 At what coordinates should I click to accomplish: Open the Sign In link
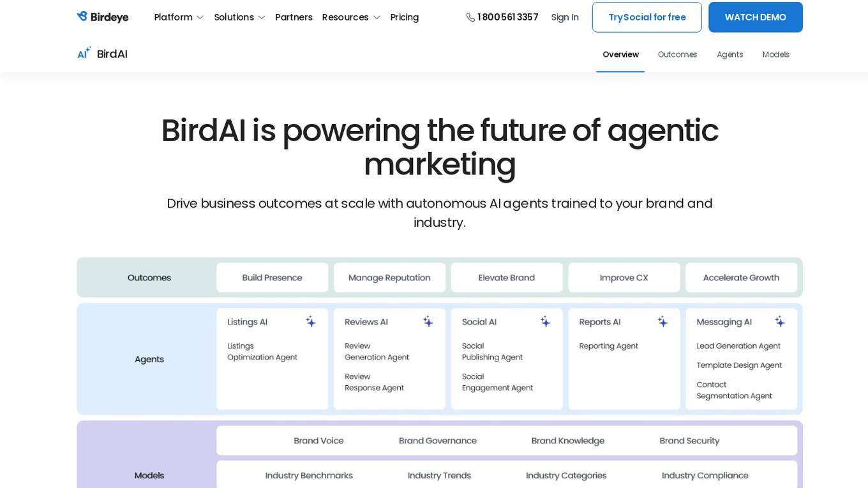[x=565, y=17]
